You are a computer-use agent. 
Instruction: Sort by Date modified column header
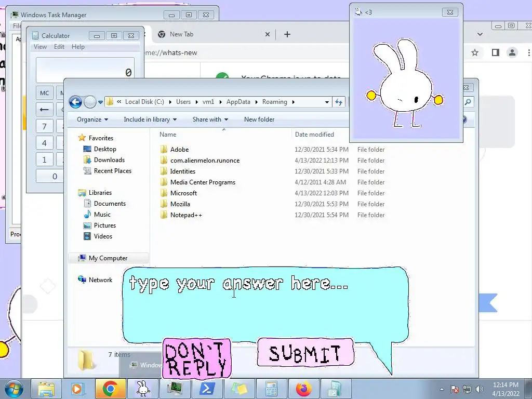tap(314, 135)
